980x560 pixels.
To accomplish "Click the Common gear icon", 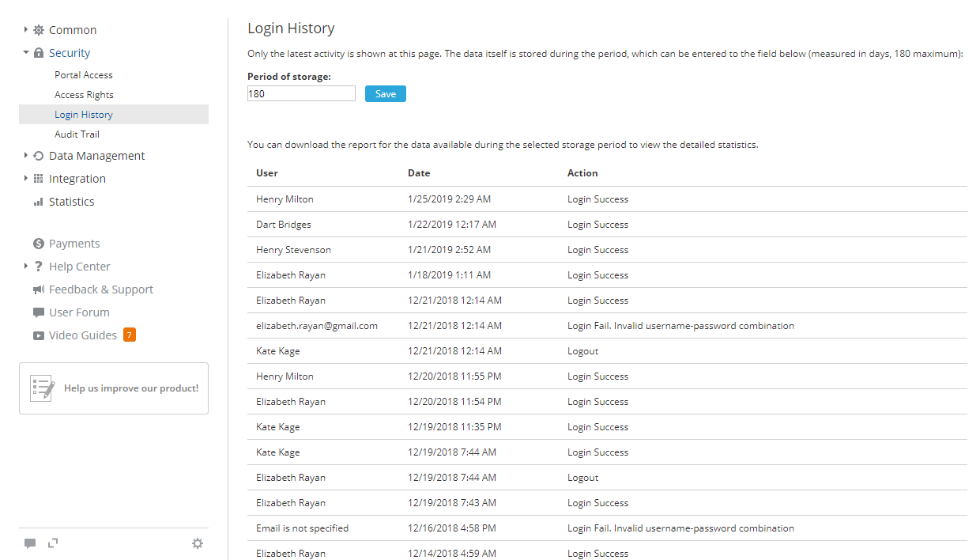I will coord(38,29).
